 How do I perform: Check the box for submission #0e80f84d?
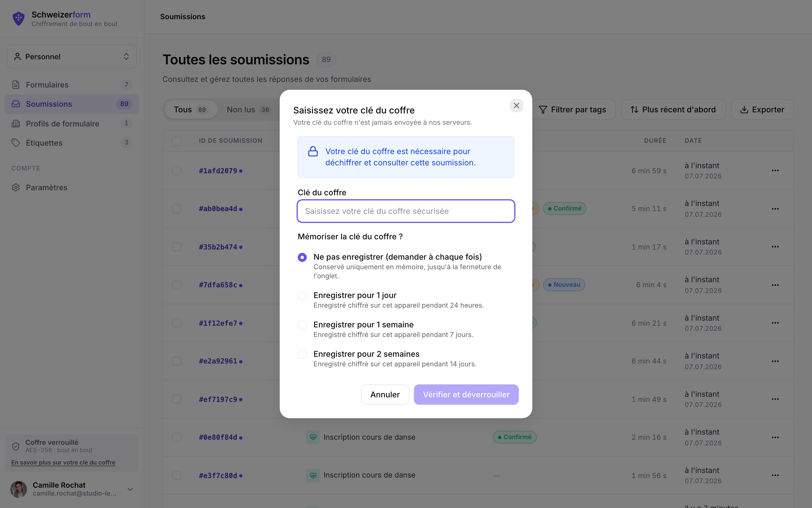click(176, 437)
